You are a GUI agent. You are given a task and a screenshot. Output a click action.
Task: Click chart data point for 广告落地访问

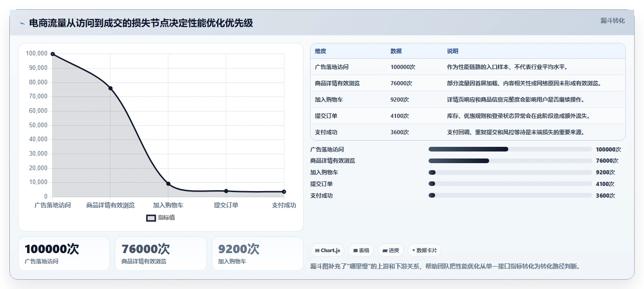pos(53,54)
